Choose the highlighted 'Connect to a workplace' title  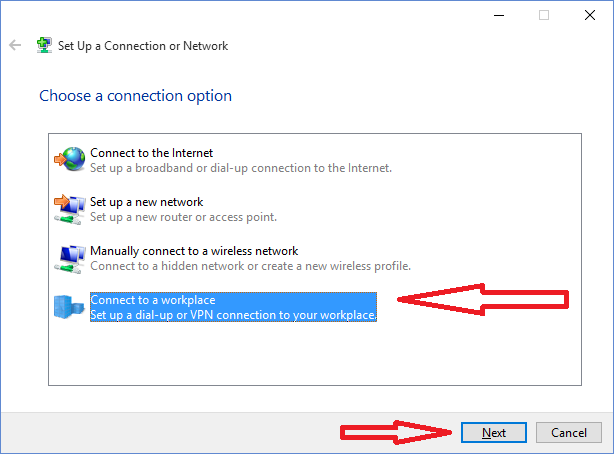click(153, 300)
